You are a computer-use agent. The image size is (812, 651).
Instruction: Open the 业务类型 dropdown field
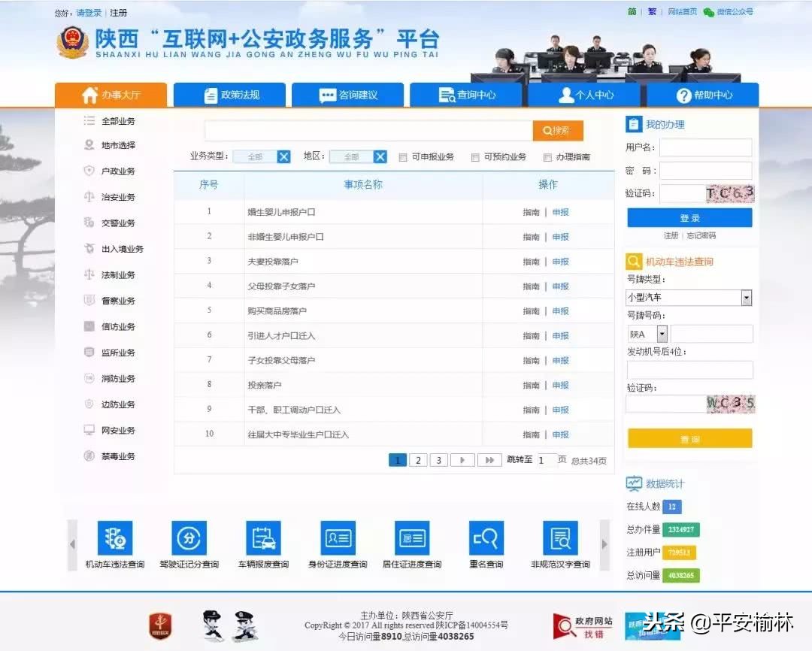coord(255,156)
